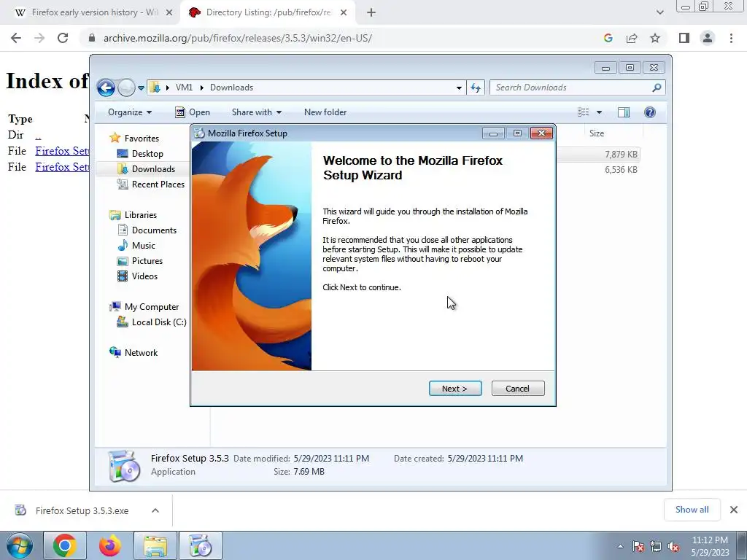Select Favorites in navigation pane
Viewport: 747px width, 560px height.
point(134,138)
